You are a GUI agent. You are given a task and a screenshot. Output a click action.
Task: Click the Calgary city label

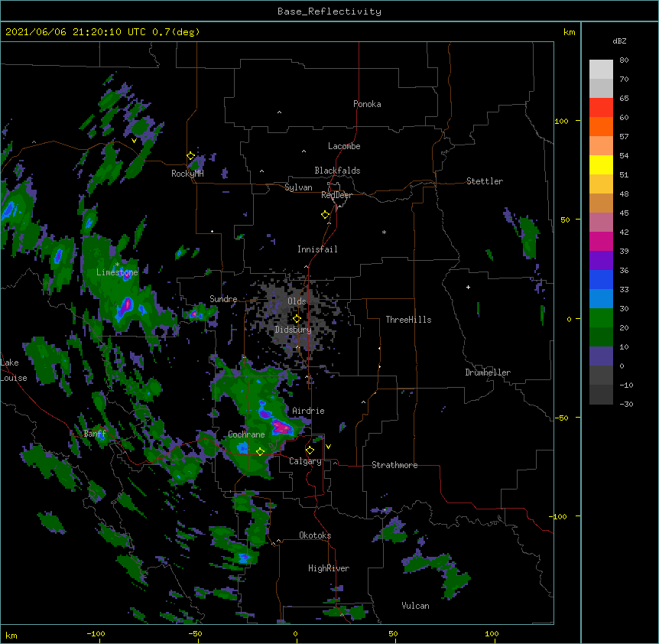pos(305,461)
